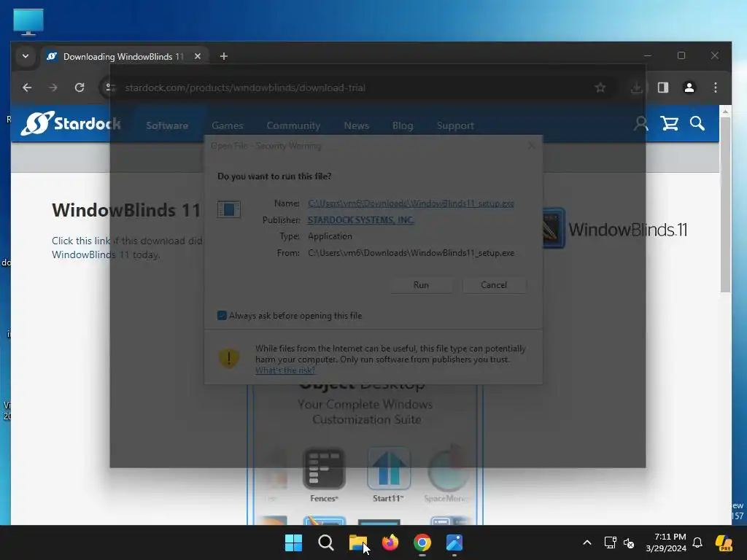Open the Stardock shopping cart
Viewport: 747px width, 560px height.
[670, 124]
